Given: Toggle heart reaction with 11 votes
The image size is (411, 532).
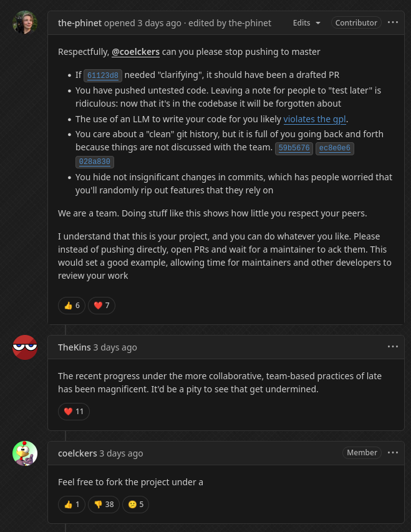Looking at the screenshot, I should point(74,412).
